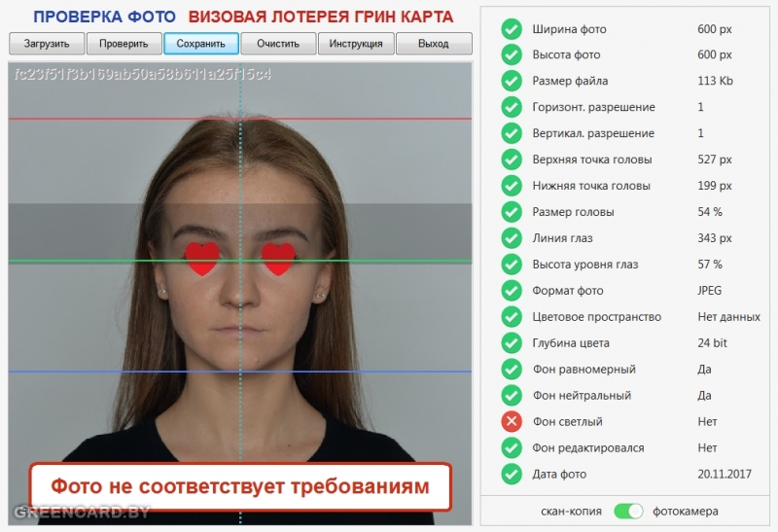The height and width of the screenshot is (532, 778).
Task: Click the Загрузить button
Action: click(x=47, y=44)
